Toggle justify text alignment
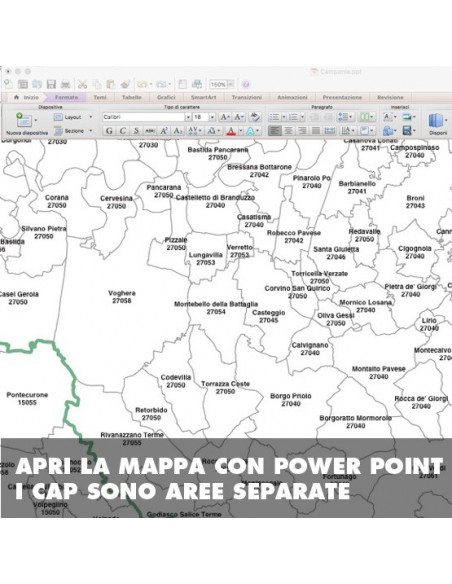 coord(316,131)
